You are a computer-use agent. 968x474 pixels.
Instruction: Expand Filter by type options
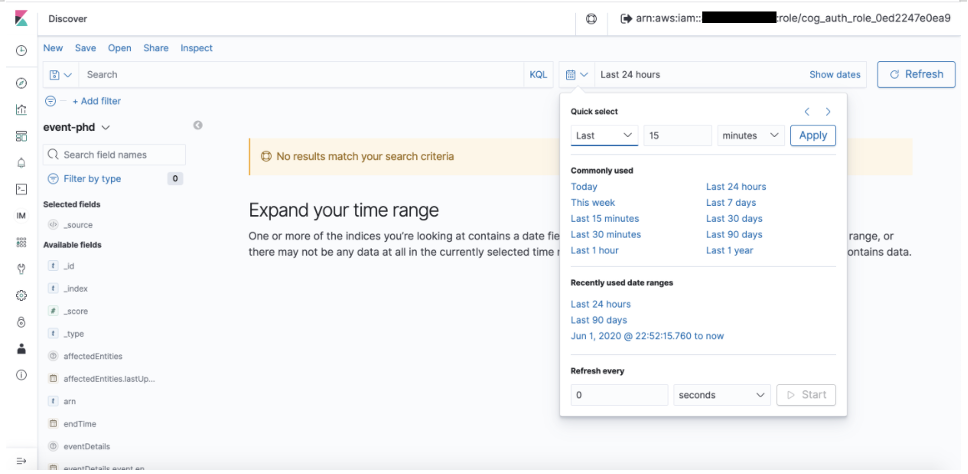click(92, 179)
